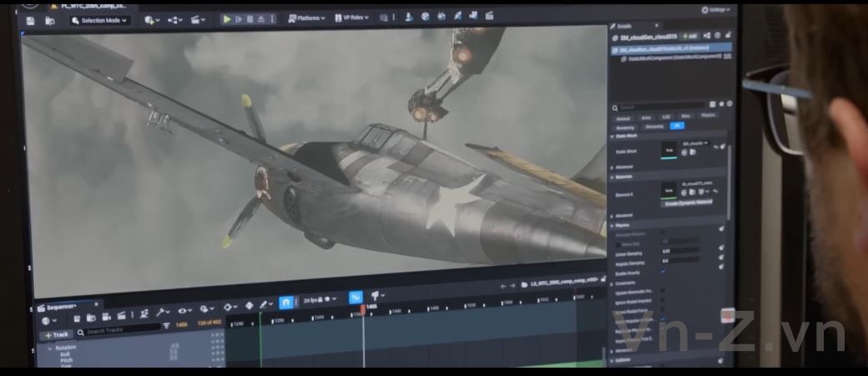Screen dimensions: 868x376
Task: Select the Roll track row
Action: (x=65, y=353)
